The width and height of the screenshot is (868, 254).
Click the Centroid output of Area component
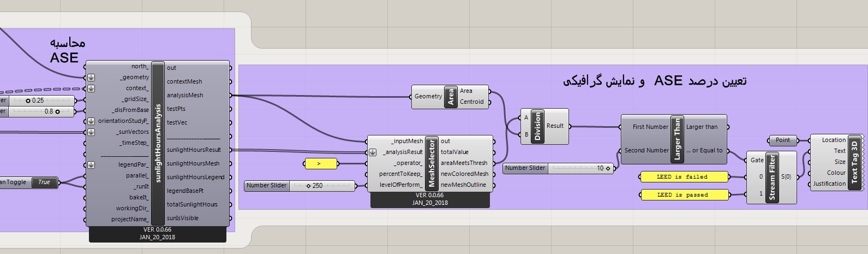pos(472,102)
